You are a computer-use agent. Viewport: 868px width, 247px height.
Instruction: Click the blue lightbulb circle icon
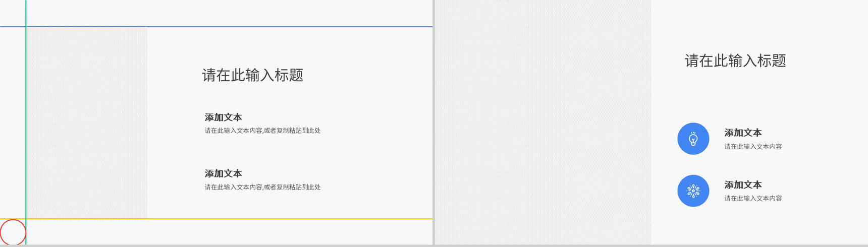coord(693,139)
